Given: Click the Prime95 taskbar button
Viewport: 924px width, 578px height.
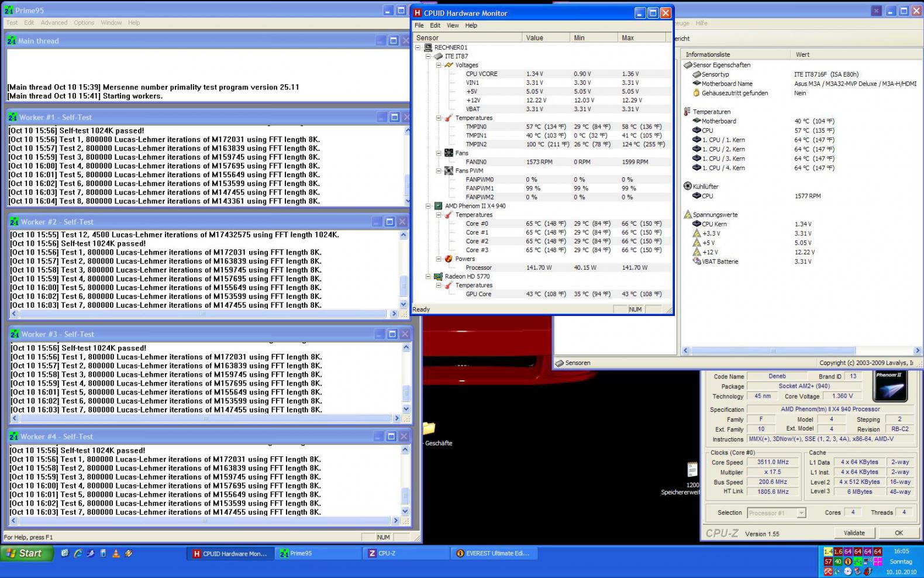Looking at the screenshot, I should coord(318,553).
